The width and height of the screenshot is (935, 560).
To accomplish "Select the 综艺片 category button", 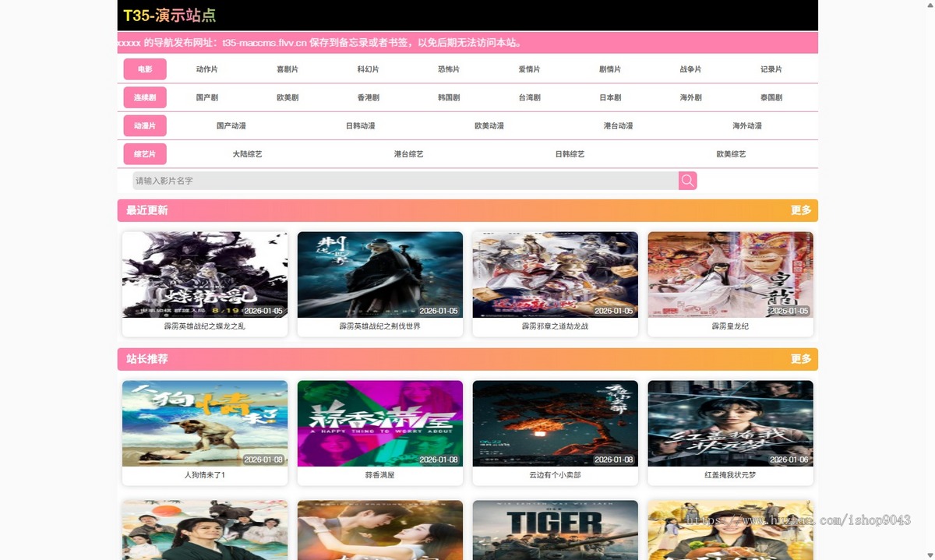I will pyautogui.click(x=145, y=154).
